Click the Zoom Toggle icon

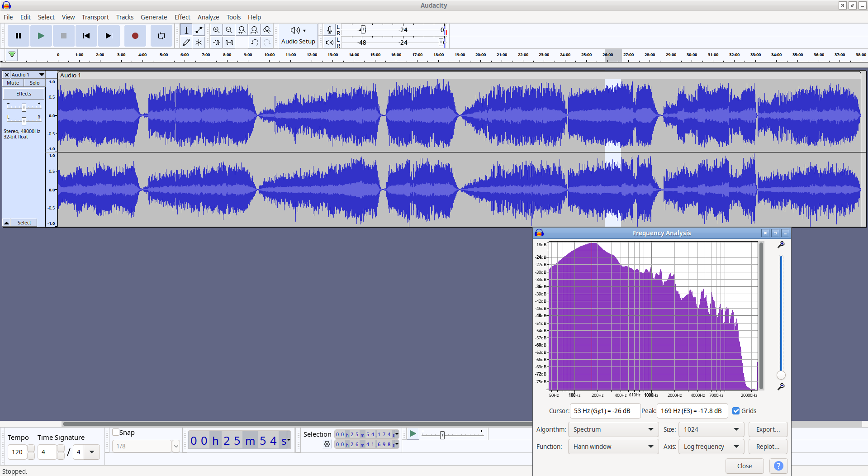(267, 30)
